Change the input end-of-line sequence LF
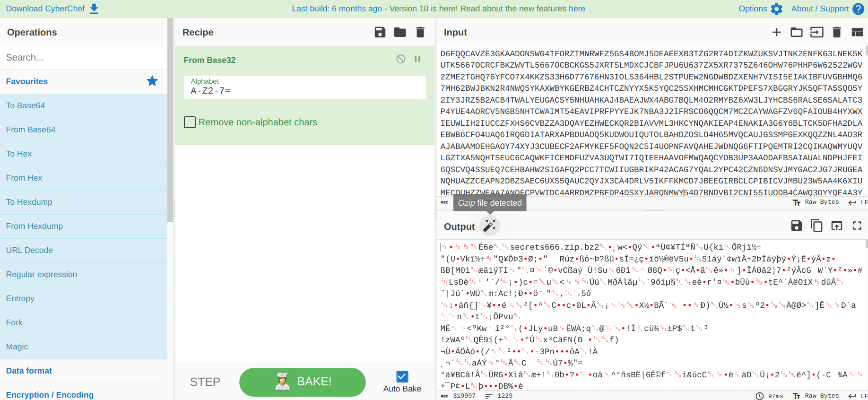This screenshot has width=868, height=400. (858, 202)
